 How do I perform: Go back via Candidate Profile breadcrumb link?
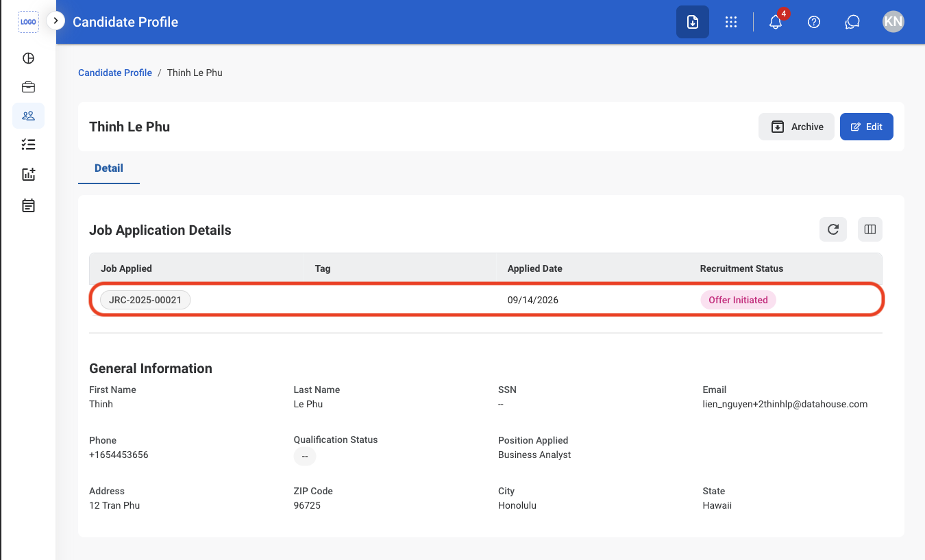pos(115,73)
